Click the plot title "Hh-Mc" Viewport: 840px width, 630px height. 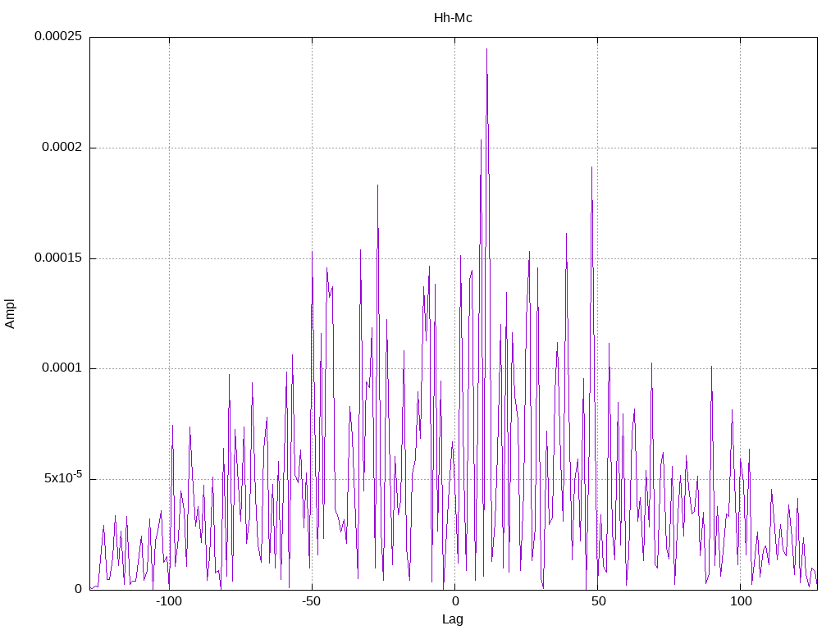(453, 18)
